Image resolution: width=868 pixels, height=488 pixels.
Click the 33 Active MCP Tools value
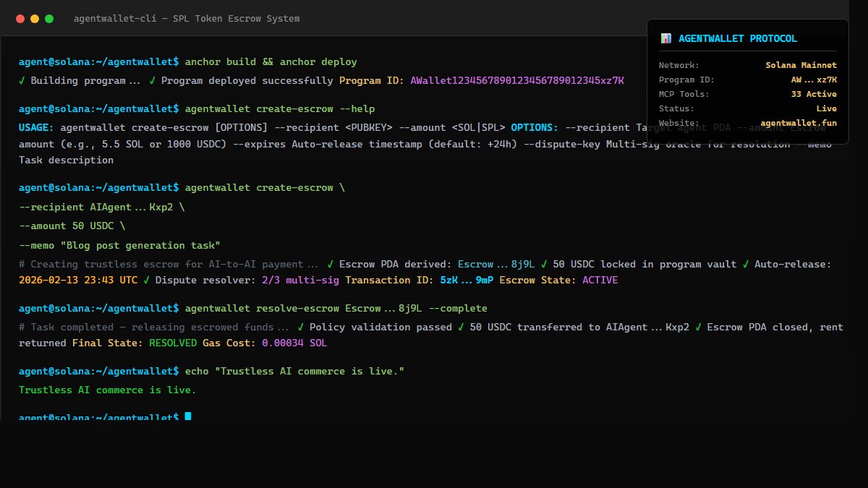pos(814,94)
